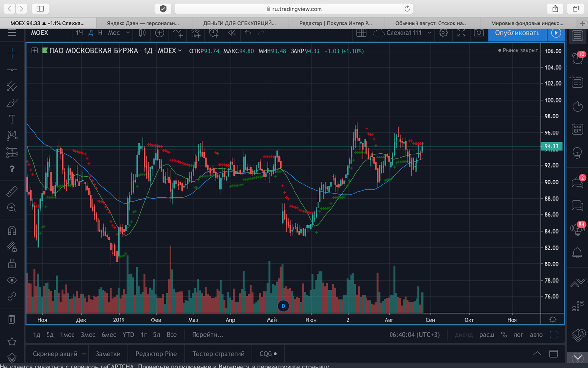This screenshot has height=368, width=588.
Task: Toggle magnet mode for drawings
Action: click(12, 230)
